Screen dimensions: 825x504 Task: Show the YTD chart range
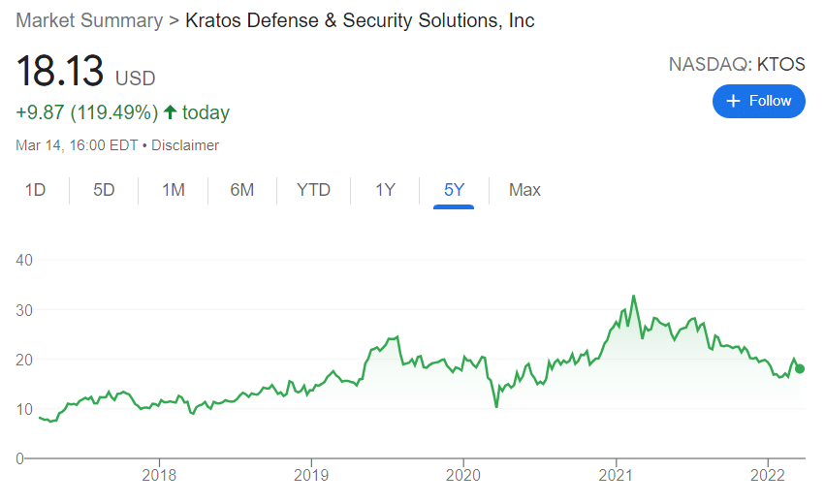313,190
